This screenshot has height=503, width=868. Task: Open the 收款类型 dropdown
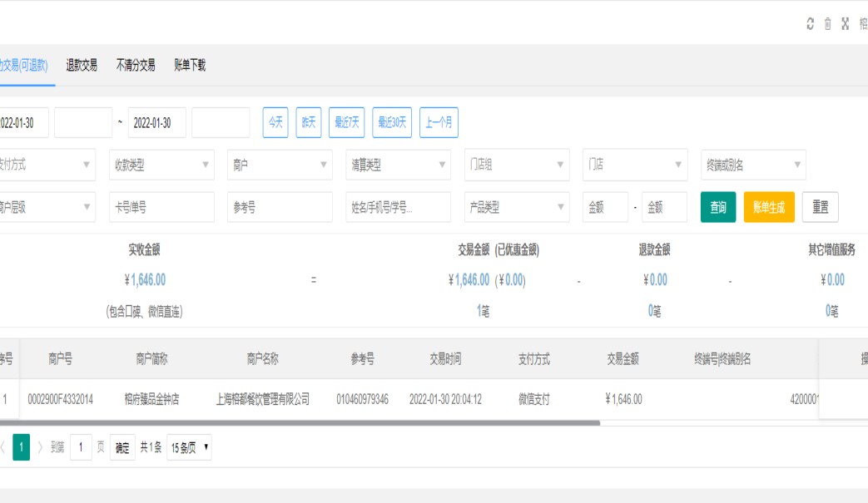click(x=161, y=165)
